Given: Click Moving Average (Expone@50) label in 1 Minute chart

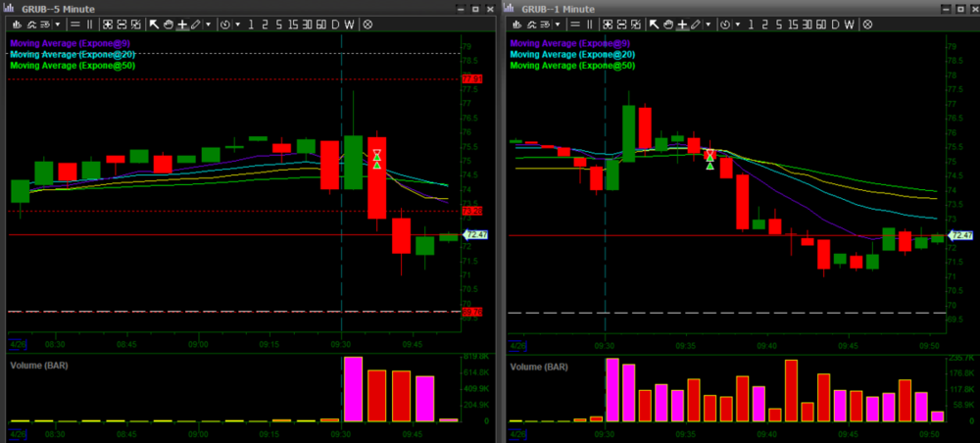Looking at the screenshot, I should coord(572,66).
